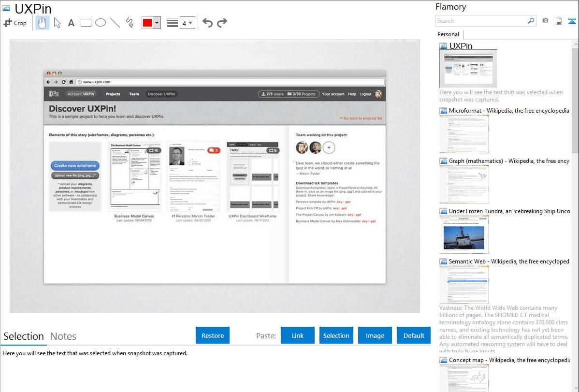Pick the Rectangle drawing tool
This screenshot has width=579, height=392.
click(x=86, y=22)
